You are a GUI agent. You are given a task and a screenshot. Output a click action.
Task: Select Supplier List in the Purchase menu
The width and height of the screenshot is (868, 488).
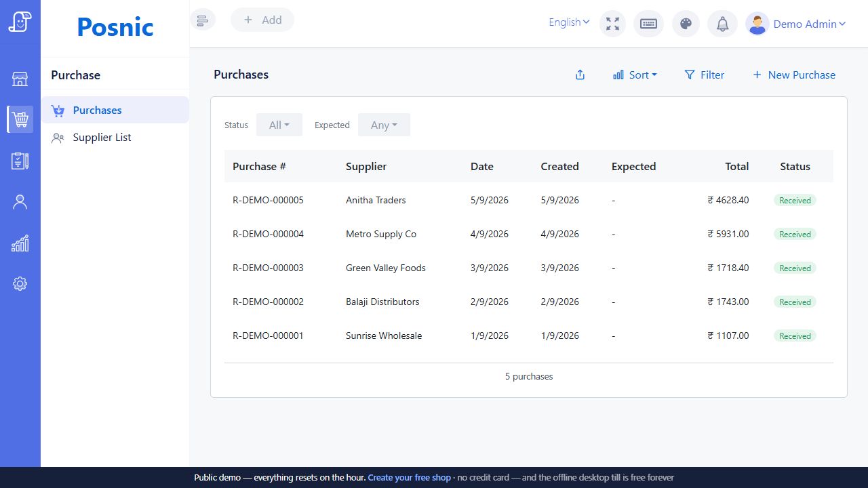pos(115,137)
